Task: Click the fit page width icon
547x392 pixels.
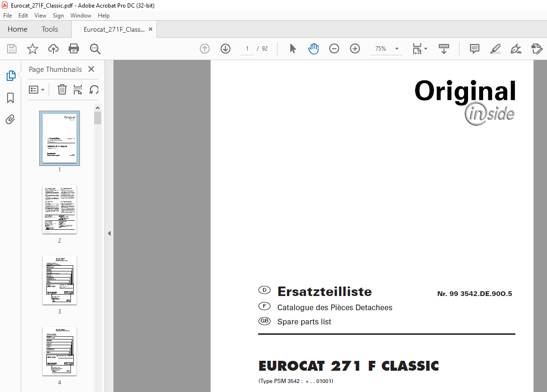Action: click(417, 49)
